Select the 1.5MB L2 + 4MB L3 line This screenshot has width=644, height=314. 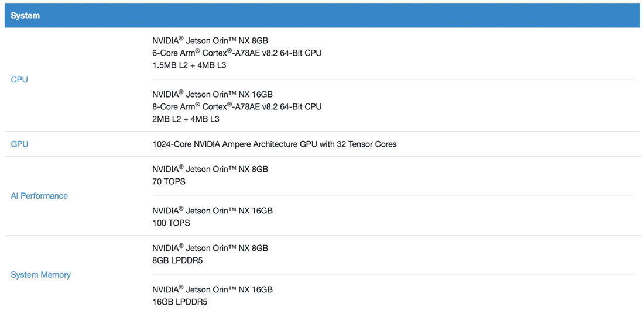tap(189, 65)
